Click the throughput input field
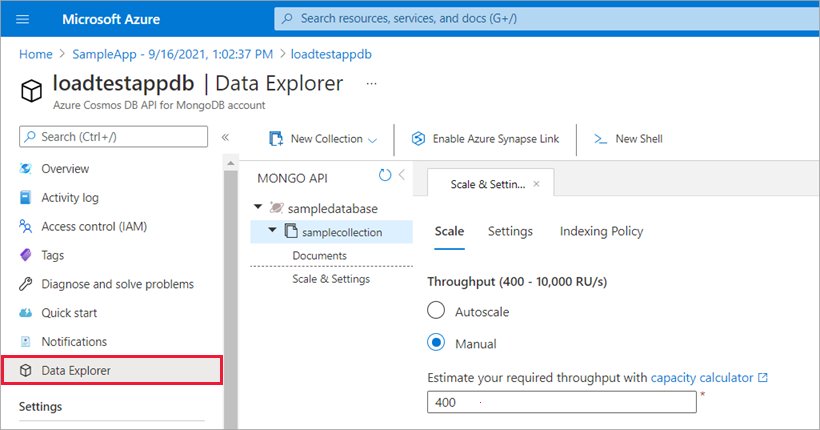 pyautogui.click(x=561, y=402)
